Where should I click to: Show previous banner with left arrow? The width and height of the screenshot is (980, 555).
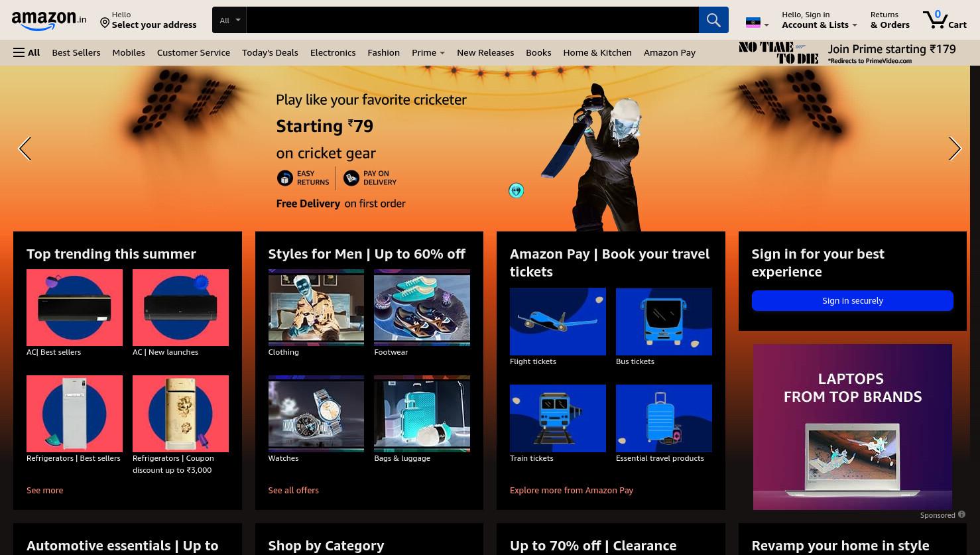25,149
